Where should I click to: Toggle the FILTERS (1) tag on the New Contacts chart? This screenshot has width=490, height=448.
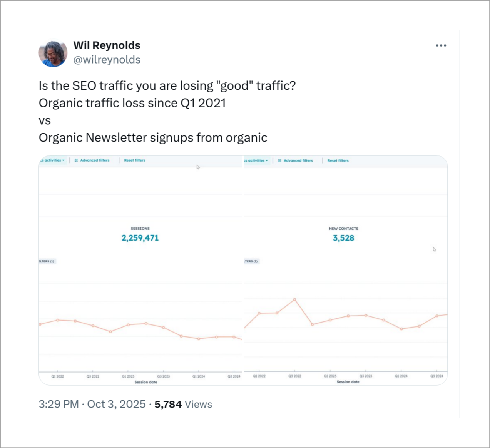pyautogui.click(x=250, y=261)
